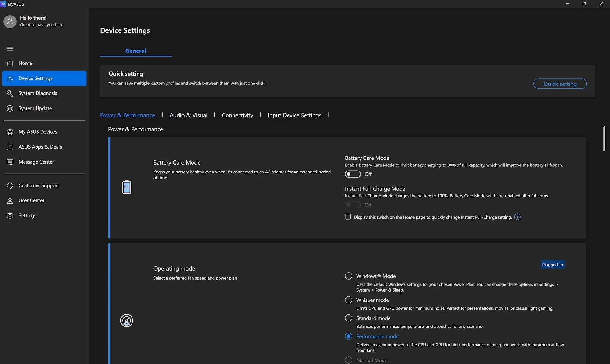Check Display this switch on Home page
This screenshot has height=364, width=610.
click(348, 217)
